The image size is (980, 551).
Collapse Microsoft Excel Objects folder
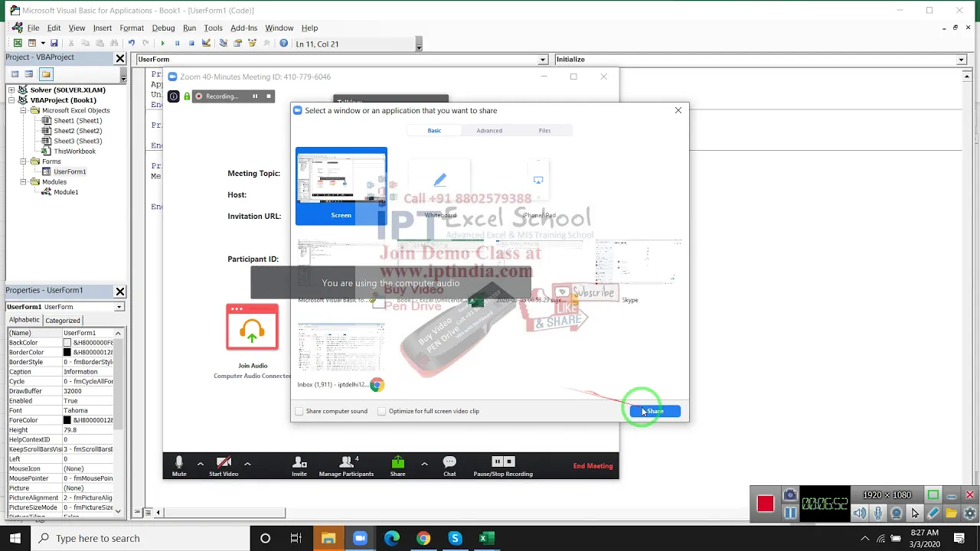(24, 110)
